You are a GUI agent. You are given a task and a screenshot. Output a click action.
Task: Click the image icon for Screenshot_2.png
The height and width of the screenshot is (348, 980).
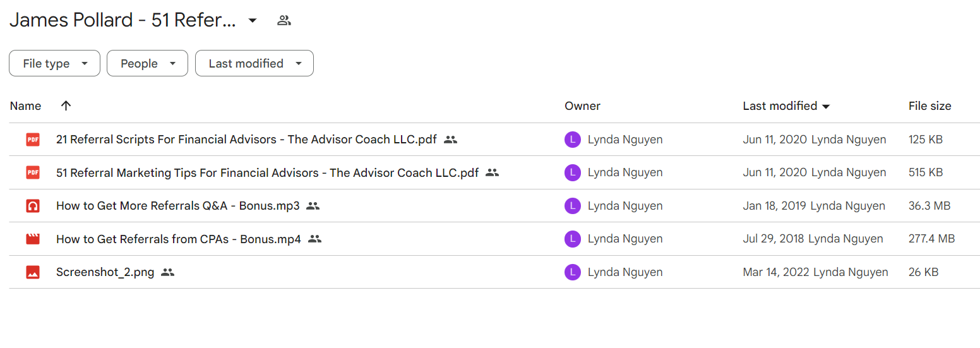[x=33, y=272]
